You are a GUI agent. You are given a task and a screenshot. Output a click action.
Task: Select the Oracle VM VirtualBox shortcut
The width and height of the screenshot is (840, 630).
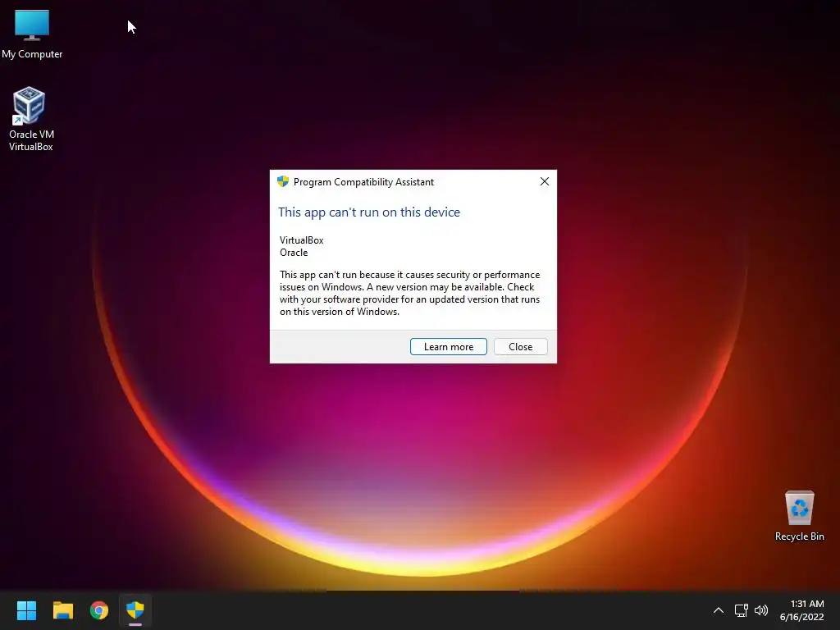pos(30,119)
